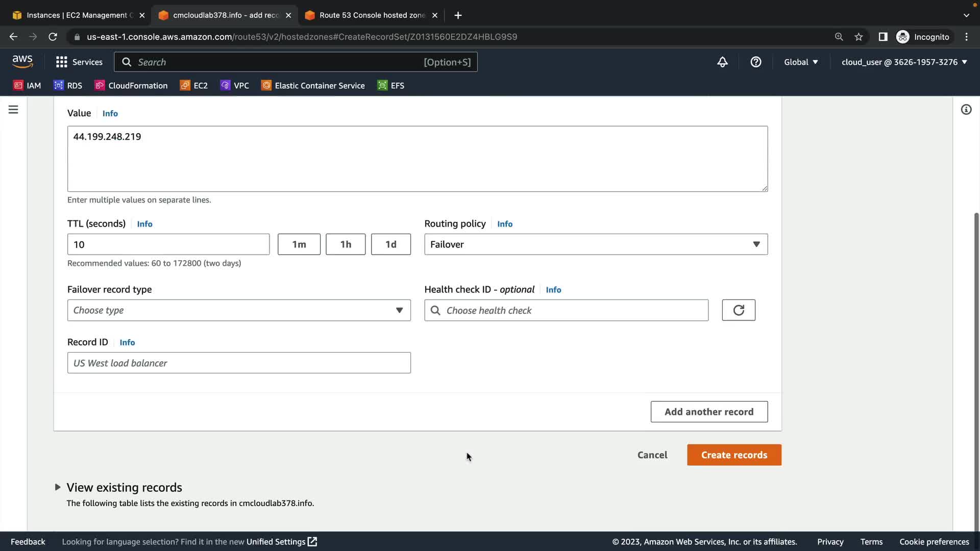Viewport: 980px width, 551px height.
Task: Click the EFS favorites shortcut
Action: pyautogui.click(x=391, y=86)
